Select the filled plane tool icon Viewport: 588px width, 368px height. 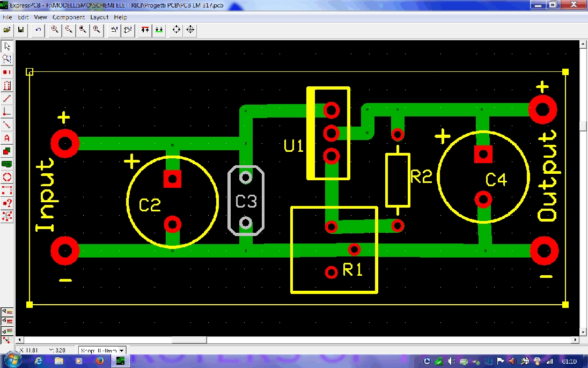(x=7, y=164)
